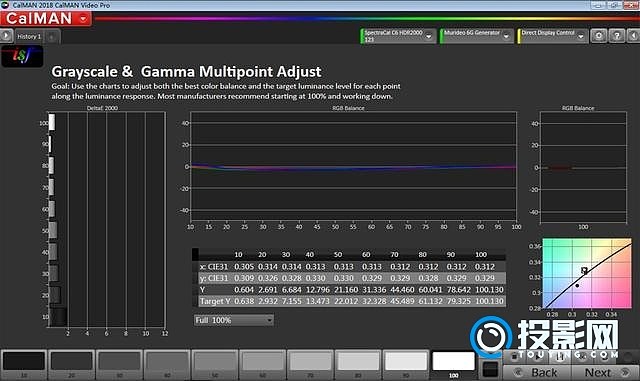640x381 pixels.
Task: Open the Full 100% pattern size combo box
Action: [x=233, y=320]
